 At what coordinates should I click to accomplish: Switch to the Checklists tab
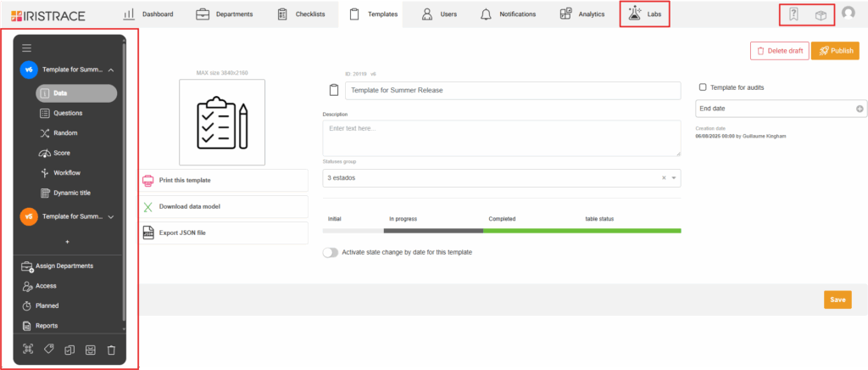tap(302, 14)
